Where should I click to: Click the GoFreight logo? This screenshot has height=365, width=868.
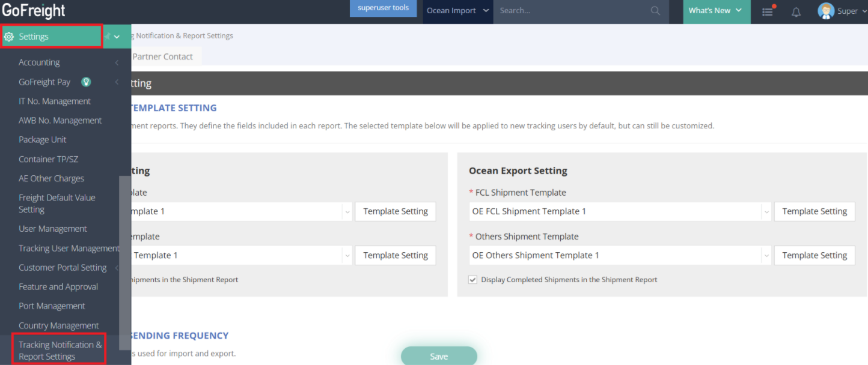tap(34, 11)
